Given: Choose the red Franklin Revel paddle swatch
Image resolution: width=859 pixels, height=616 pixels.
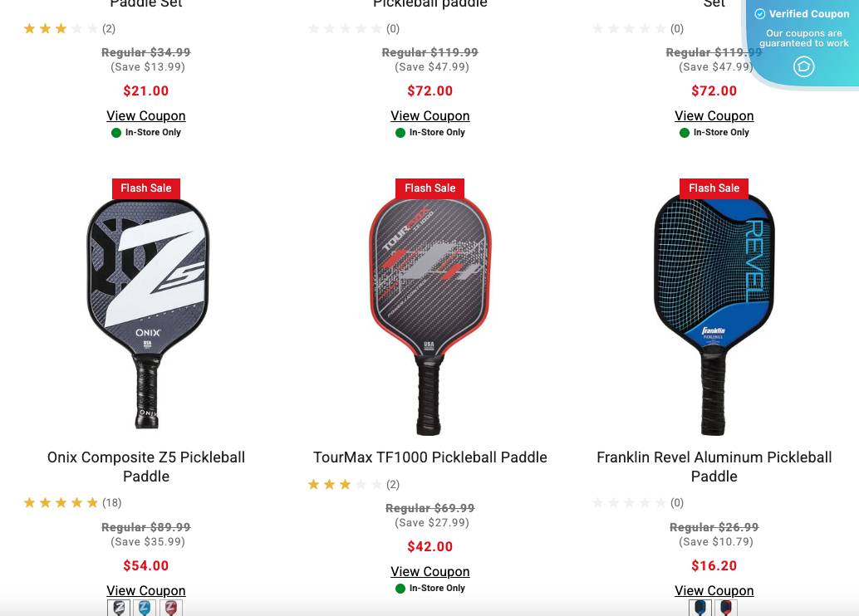Looking at the screenshot, I should click(726, 608).
